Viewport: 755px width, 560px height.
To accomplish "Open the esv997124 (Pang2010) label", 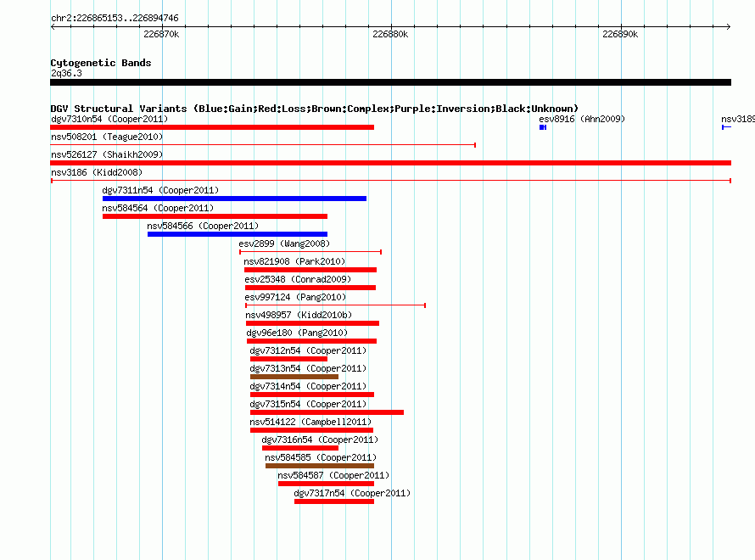I will [296, 297].
